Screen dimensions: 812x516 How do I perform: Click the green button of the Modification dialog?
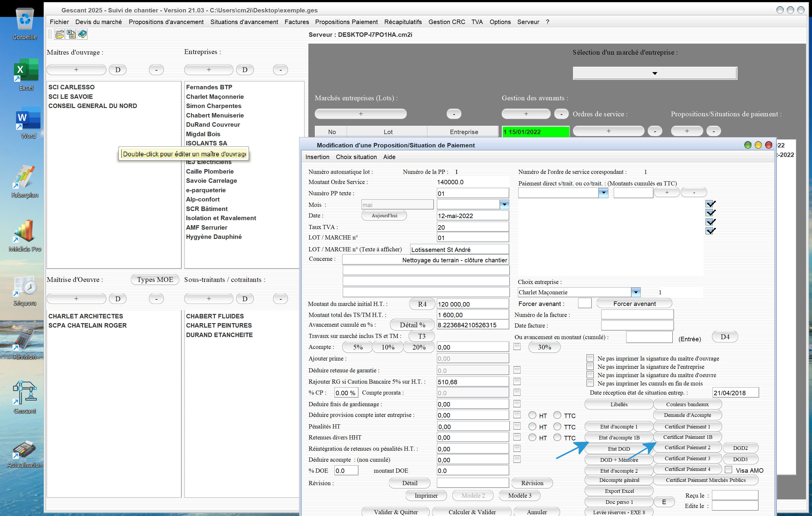point(748,145)
